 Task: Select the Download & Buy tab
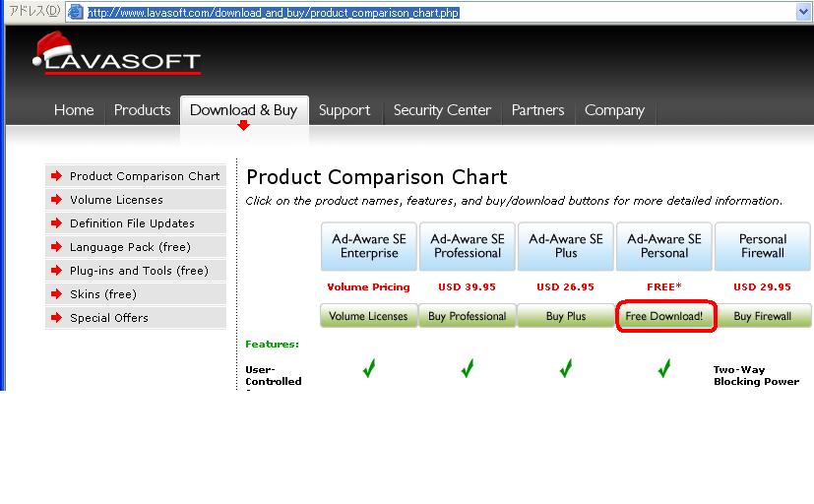tap(243, 110)
